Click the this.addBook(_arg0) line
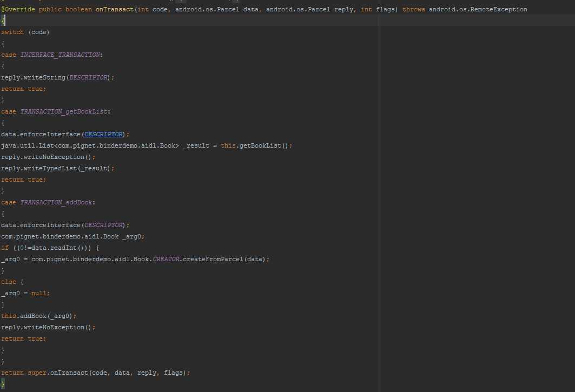Image resolution: width=575 pixels, height=392 pixels. coord(38,316)
